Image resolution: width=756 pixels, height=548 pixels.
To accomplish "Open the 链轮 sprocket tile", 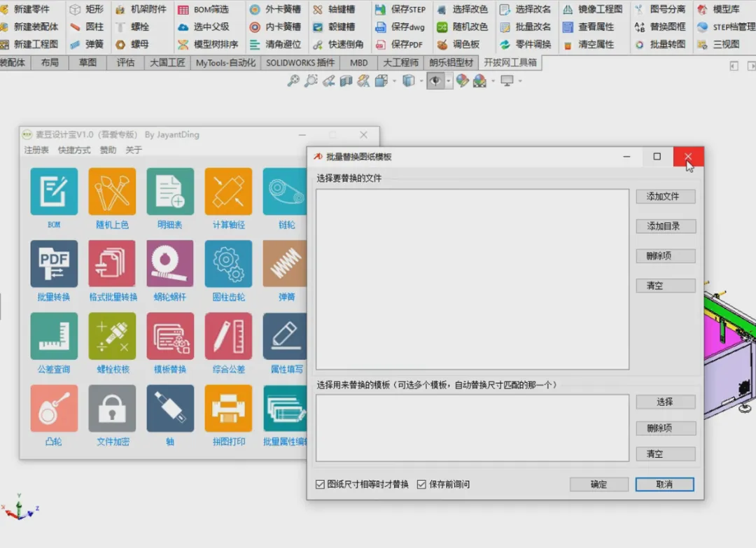I will [x=285, y=191].
